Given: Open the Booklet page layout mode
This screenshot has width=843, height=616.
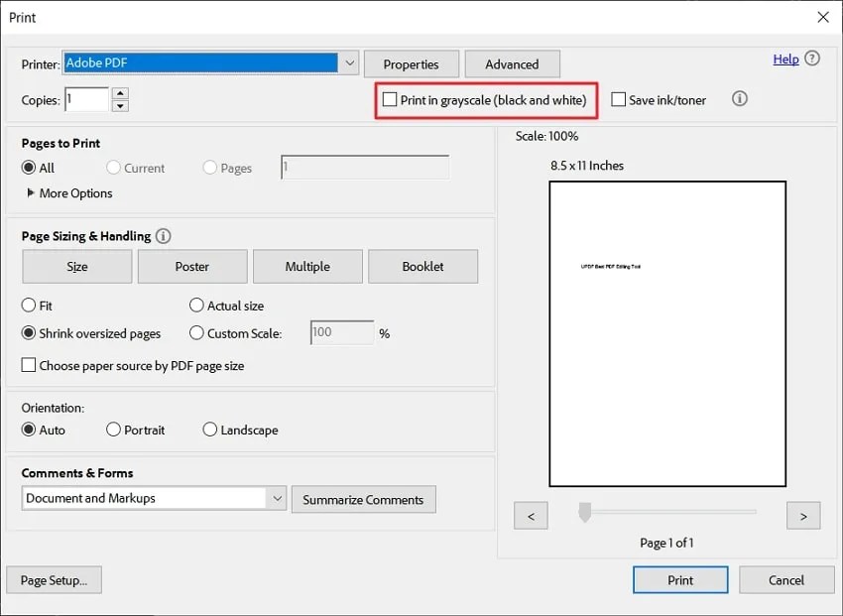Looking at the screenshot, I should (423, 266).
